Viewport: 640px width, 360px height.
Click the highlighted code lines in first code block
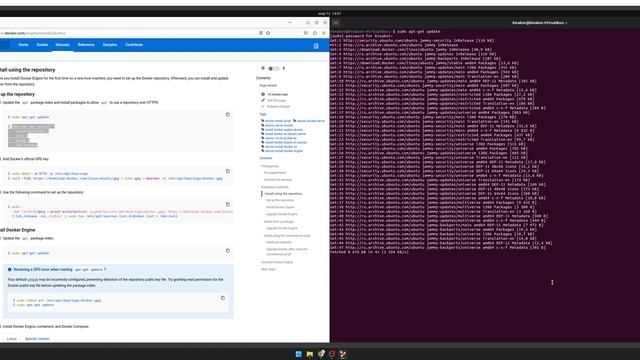pyautogui.click(x=31, y=136)
